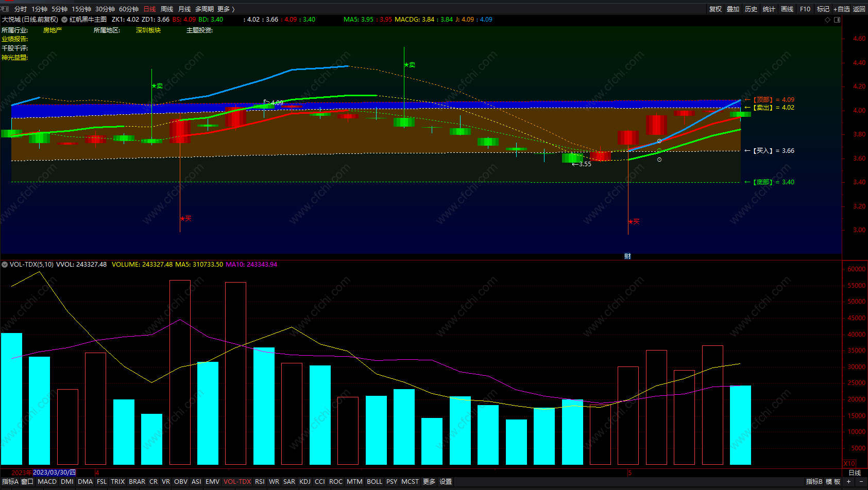Select the WR indicator tab
Image resolution: width=868 pixels, height=490 pixels.
pyautogui.click(x=274, y=482)
